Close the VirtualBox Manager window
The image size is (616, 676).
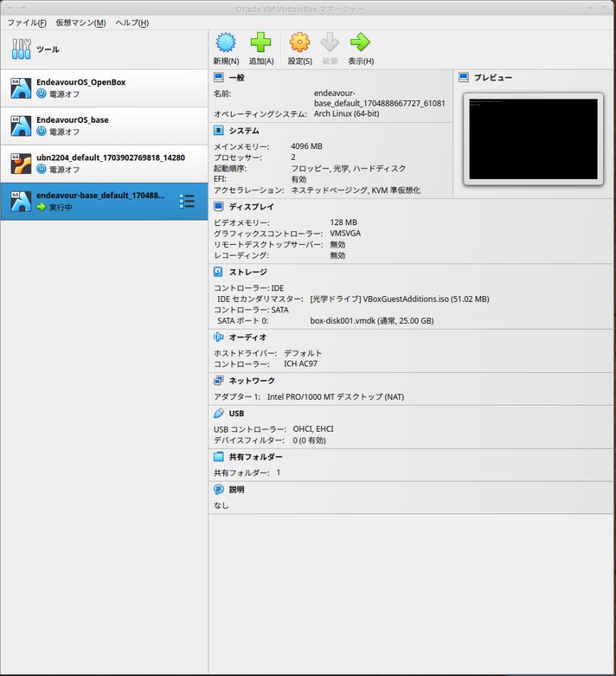click(604, 9)
